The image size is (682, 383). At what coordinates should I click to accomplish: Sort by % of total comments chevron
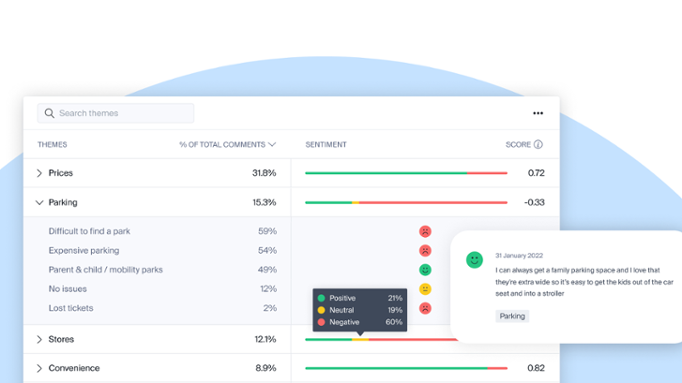coord(272,144)
